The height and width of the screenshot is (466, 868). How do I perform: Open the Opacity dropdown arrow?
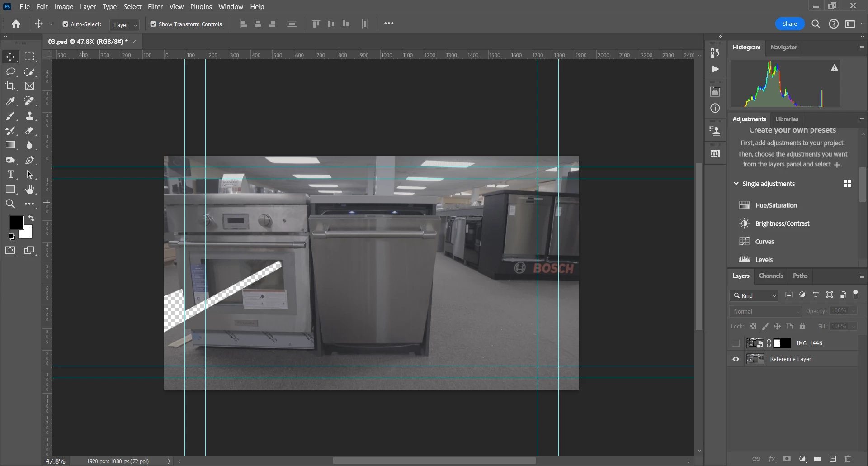[854, 311]
